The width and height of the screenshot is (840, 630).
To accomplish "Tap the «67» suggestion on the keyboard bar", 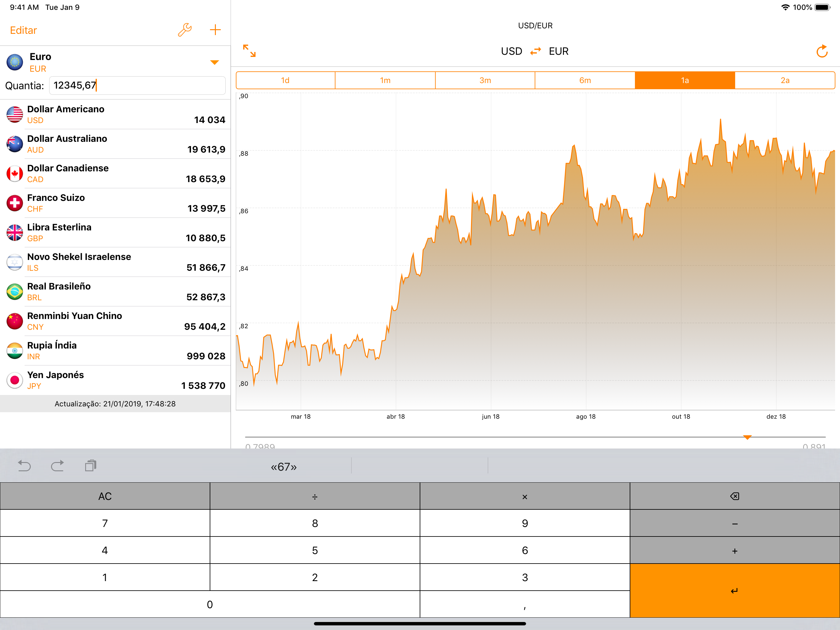I will [283, 467].
